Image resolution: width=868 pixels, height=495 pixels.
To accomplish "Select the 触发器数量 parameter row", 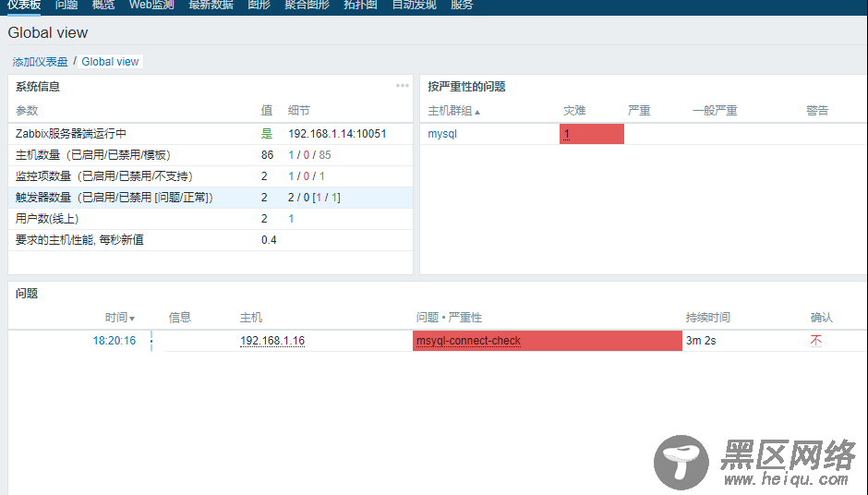I will [211, 198].
